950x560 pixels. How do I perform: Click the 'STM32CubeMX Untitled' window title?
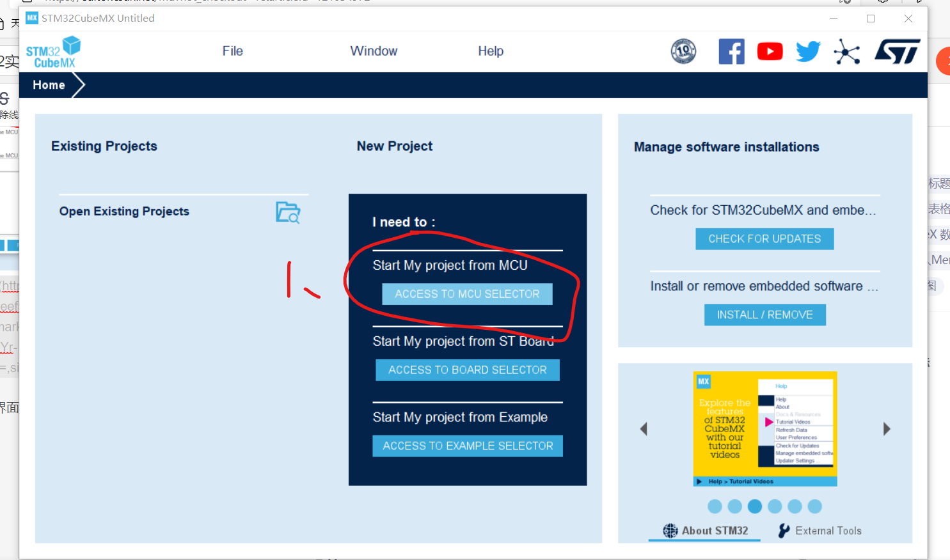tap(98, 19)
